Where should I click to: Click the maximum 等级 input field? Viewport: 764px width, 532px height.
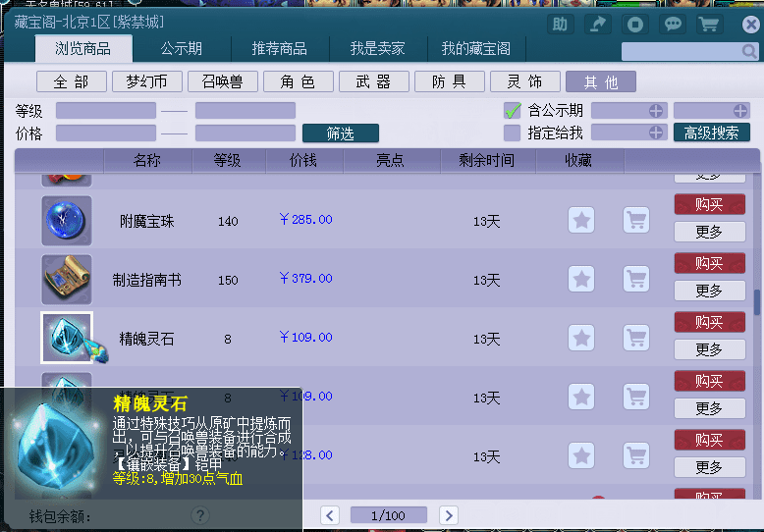tap(246, 111)
